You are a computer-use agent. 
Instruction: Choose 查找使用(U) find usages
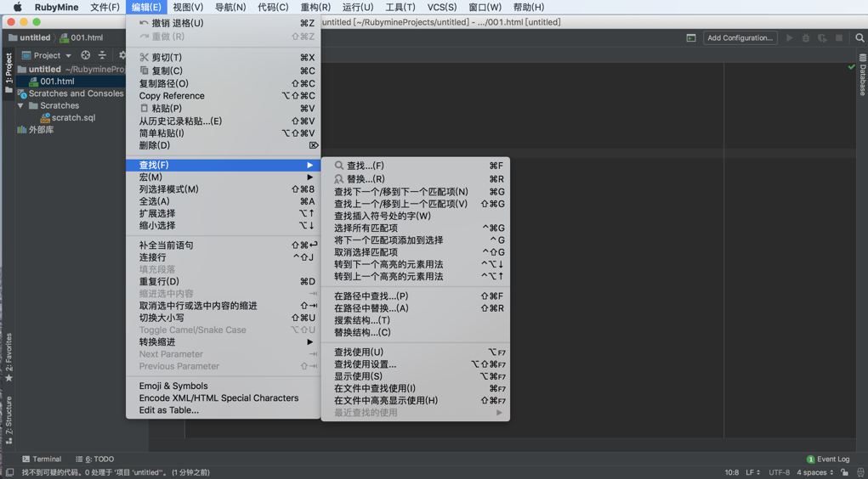coord(415,352)
